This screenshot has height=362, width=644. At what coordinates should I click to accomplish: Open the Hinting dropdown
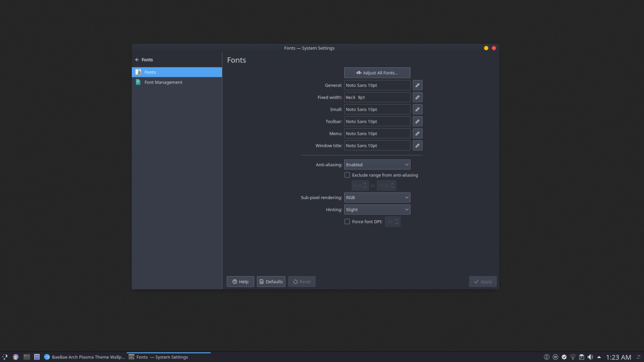[x=377, y=210]
